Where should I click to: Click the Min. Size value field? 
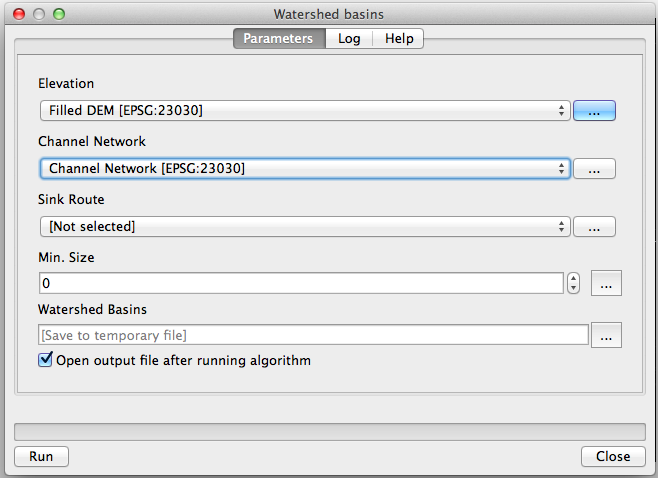click(301, 283)
